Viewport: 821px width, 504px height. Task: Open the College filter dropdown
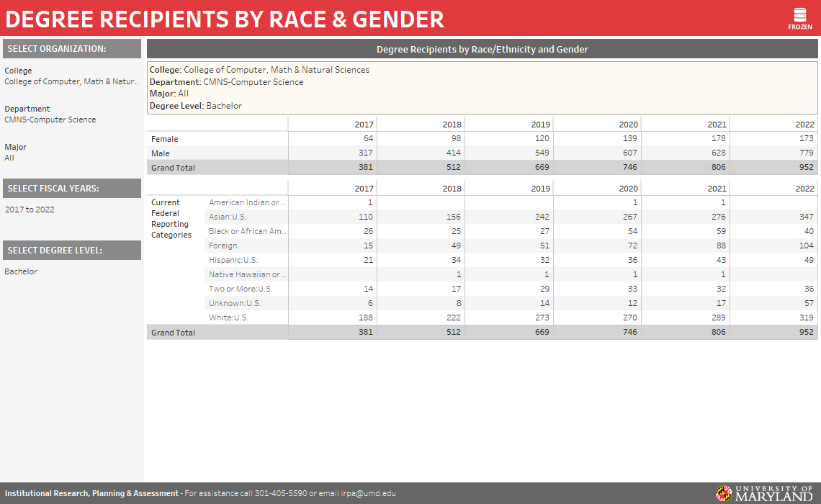(x=71, y=81)
